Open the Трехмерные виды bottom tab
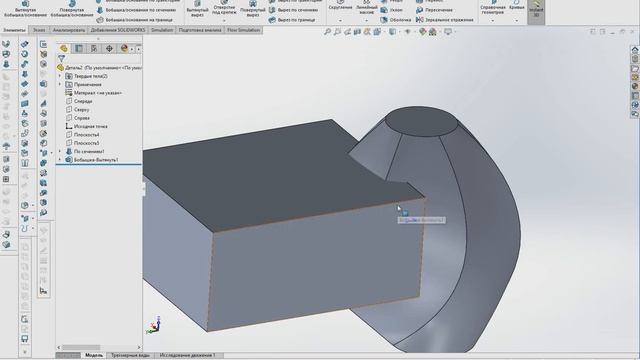 (130, 356)
